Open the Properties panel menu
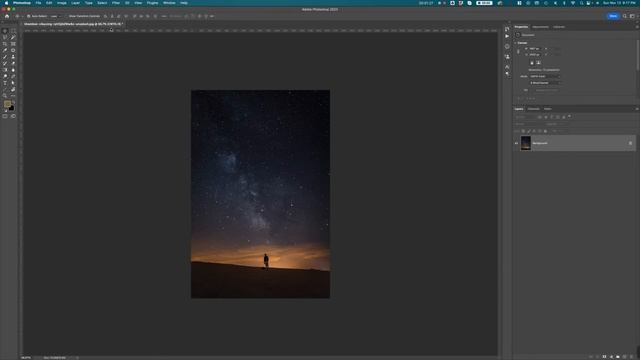 (x=637, y=27)
